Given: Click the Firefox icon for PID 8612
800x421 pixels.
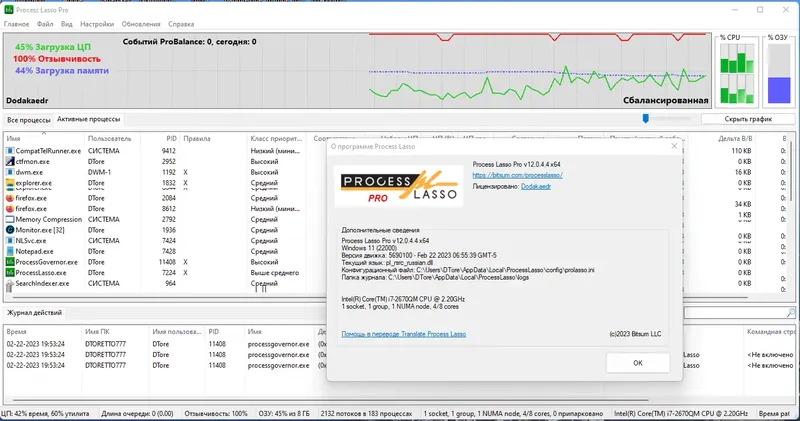Looking at the screenshot, I should (x=10, y=209).
